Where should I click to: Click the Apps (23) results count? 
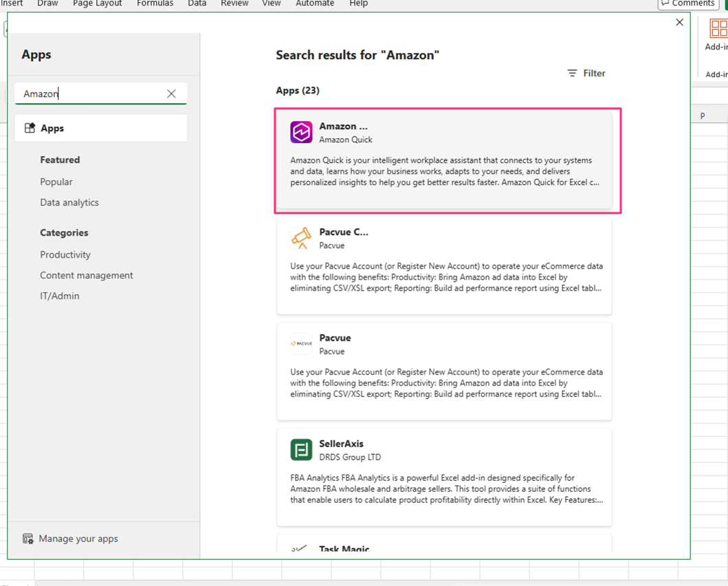point(298,91)
